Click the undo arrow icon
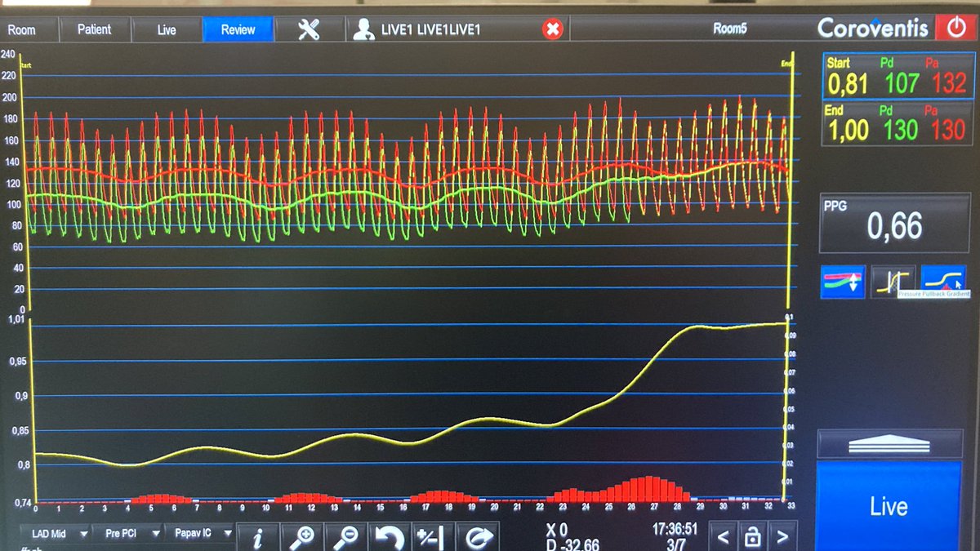Image resolution: width=980 pixels, height=551 pixels. click(x=390, y=537)
